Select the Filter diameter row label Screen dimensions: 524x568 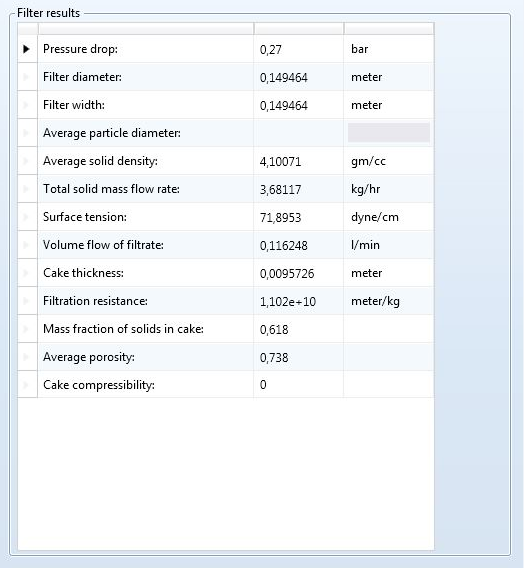pos(82,77)
